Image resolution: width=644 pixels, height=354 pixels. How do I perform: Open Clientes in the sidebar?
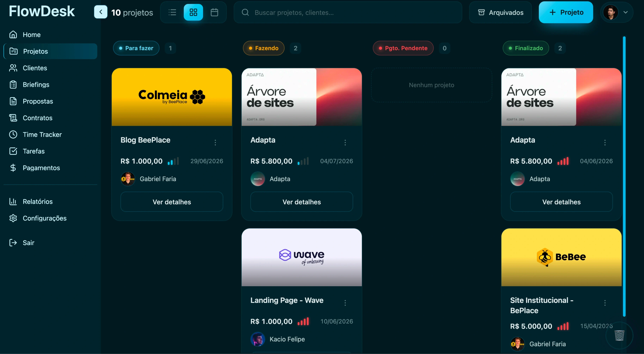[50, 68]
